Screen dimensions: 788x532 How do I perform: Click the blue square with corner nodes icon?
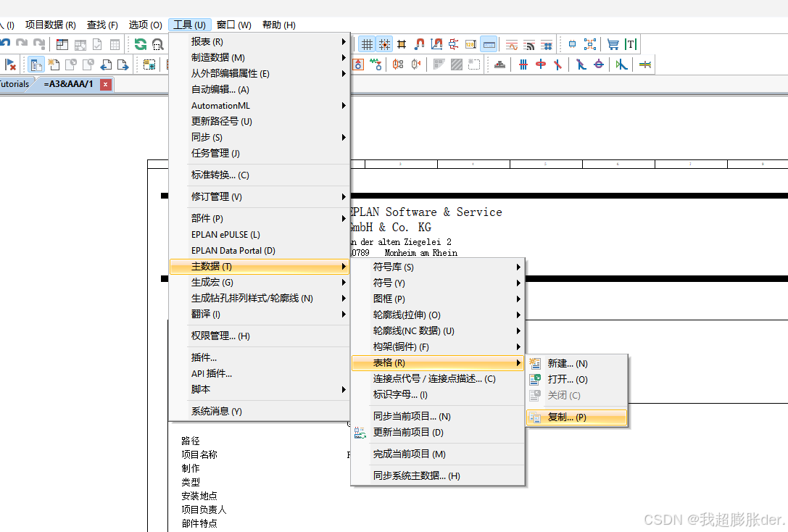[x=590, y=44]
